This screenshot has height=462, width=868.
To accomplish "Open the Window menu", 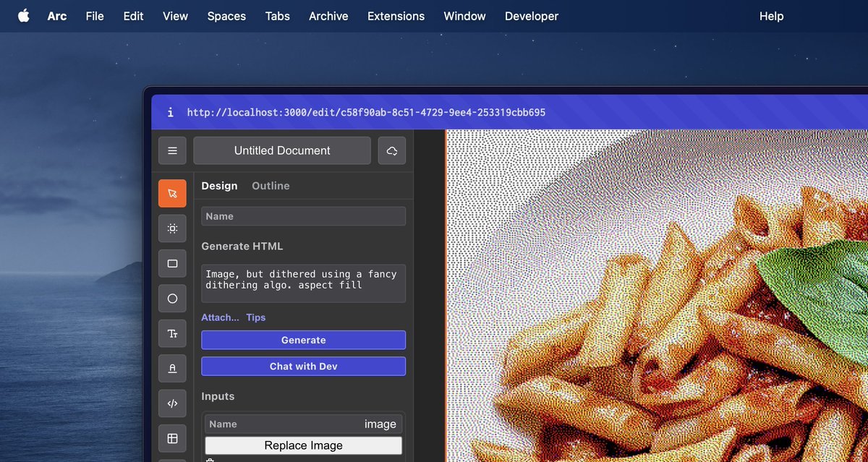I will [x=464, y=16].
